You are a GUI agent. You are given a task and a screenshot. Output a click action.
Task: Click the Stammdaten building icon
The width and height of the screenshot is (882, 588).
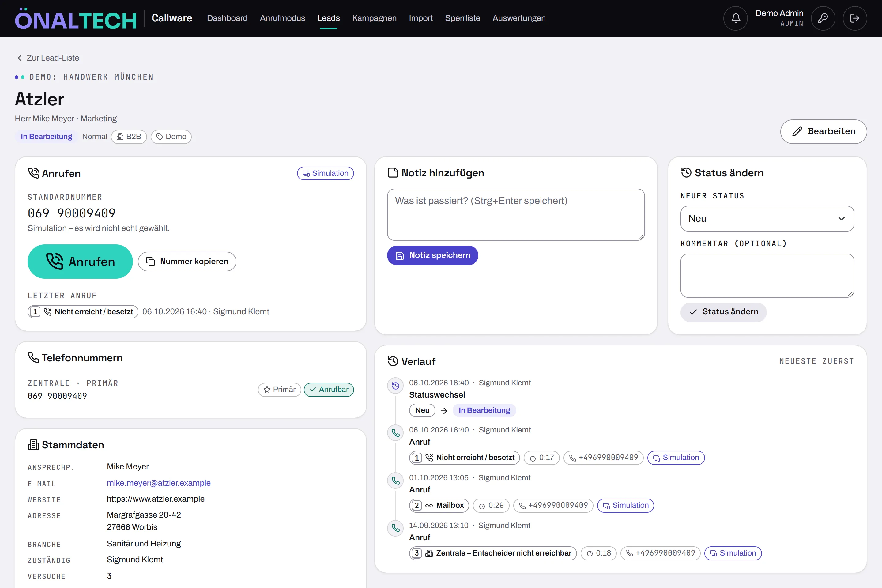click(x=33, y=445)
